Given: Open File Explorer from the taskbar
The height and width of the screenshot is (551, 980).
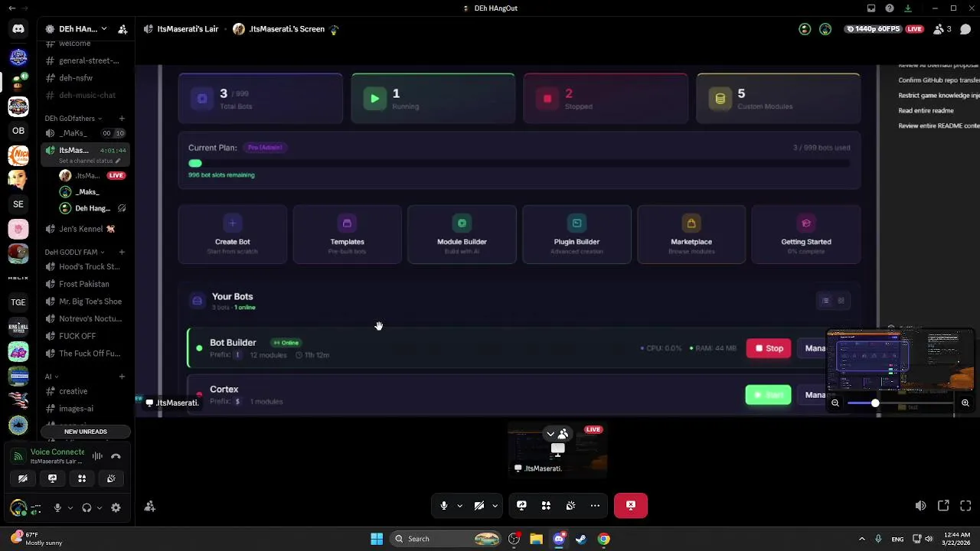Looking at the screenshot, I should click(536, 539).
